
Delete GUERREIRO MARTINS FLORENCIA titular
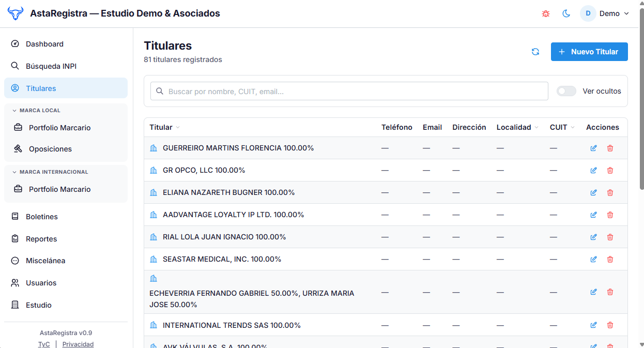pyautogui.click(x=610, y=148)
